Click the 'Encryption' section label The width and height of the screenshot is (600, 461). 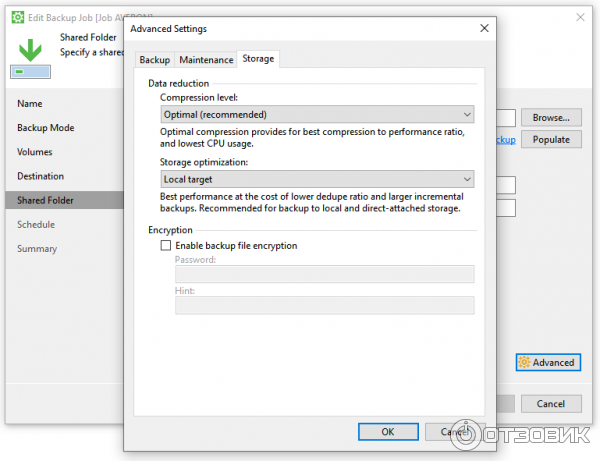pos(170,230)
